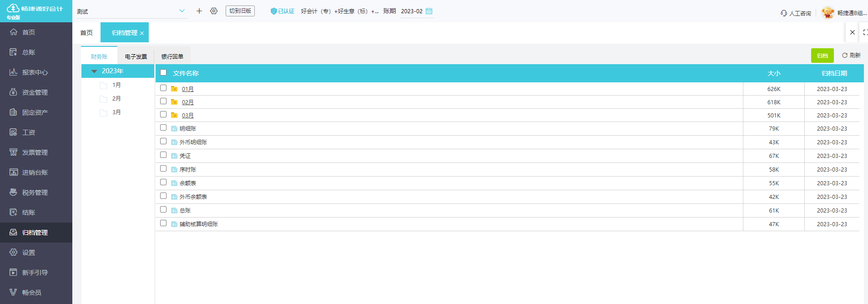
Task: Collapse the 2023年 tree node
Action: [x=94, y=71]
